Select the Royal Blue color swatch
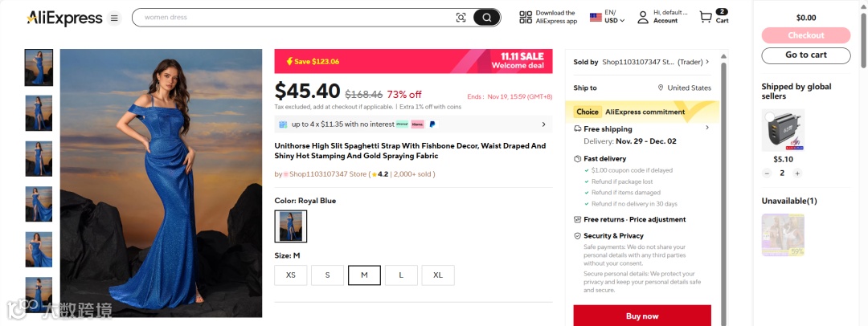868x326 pixels. point(290,226)
